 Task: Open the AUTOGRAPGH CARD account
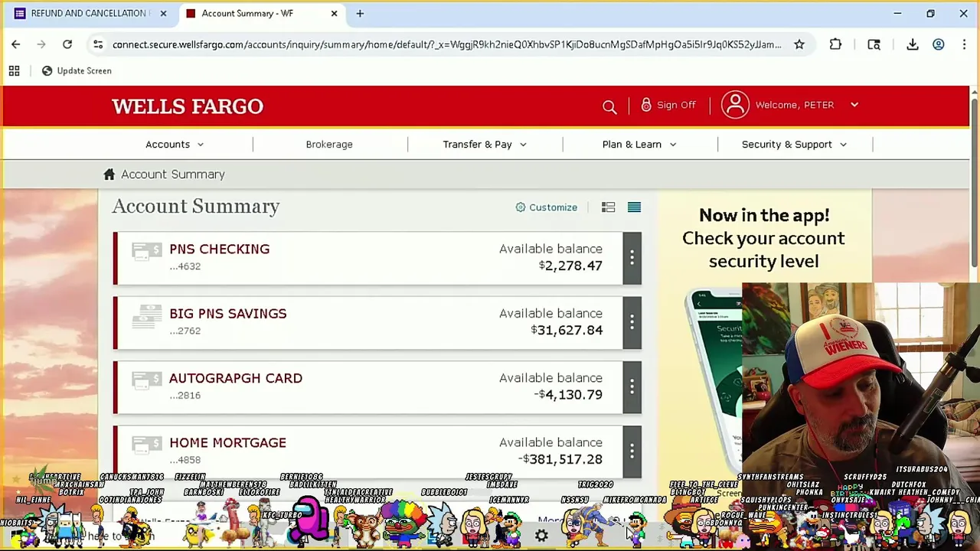tap(235, 378)
